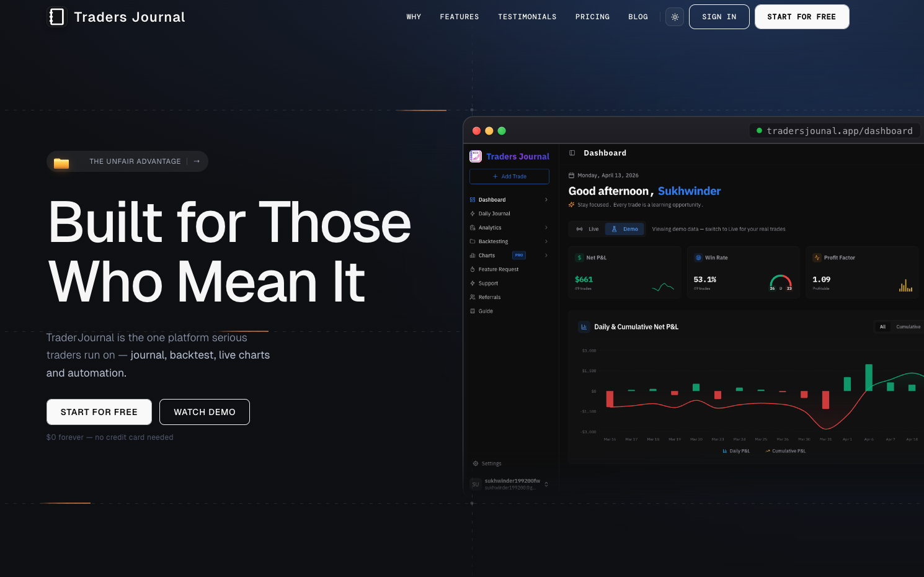924x577 pixels.
Task: Click the Sukhwinder name in greeting
Action: click(x=690, y=191)
